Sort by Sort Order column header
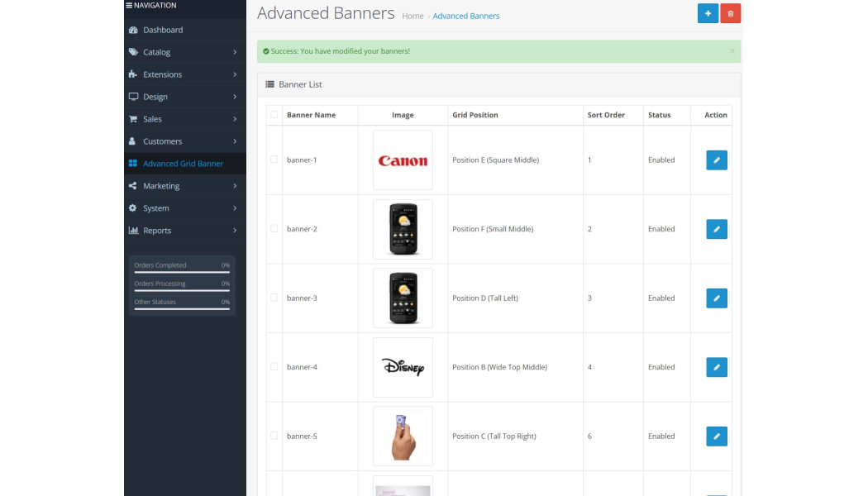The width and height of the screenshot is (868, 496). click(606, 115)
